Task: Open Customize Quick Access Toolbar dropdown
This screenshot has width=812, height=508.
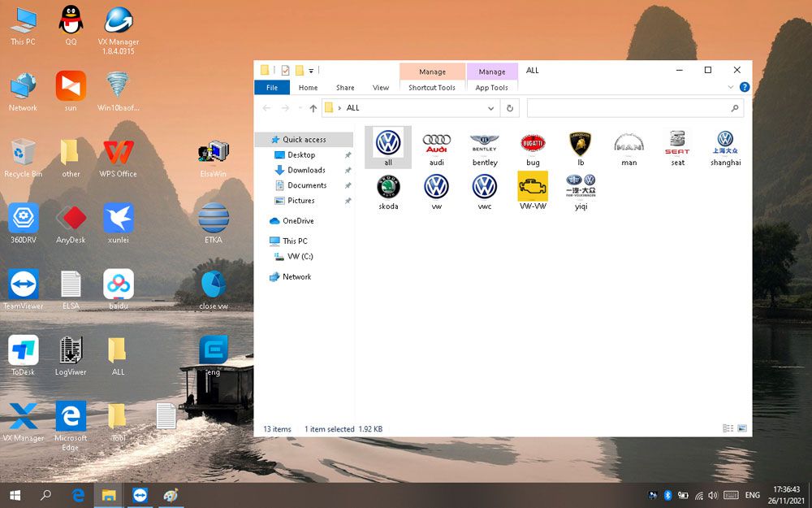Action: (x=311, y=71)
